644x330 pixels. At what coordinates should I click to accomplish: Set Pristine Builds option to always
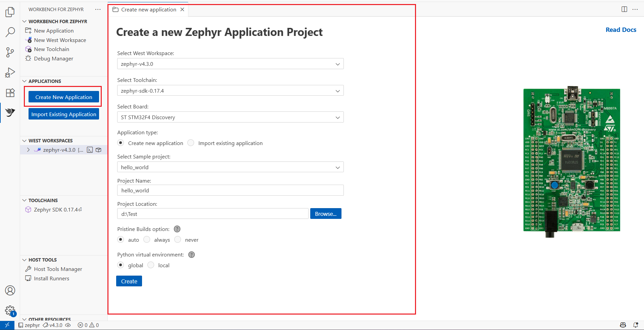coord(146,239)
